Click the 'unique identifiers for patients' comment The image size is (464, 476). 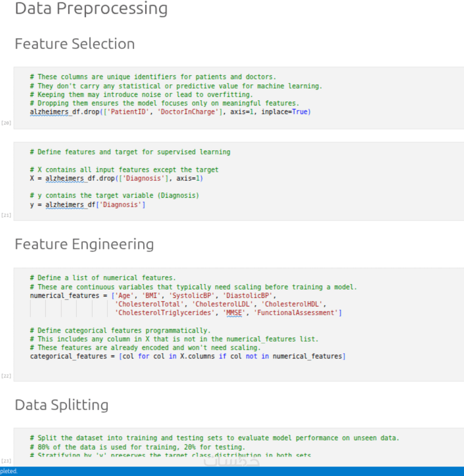pos(156,77)
